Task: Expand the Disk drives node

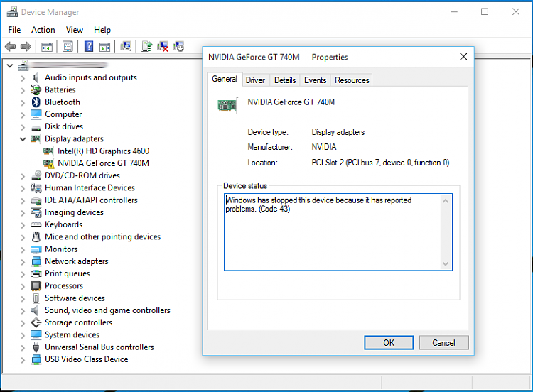Action: [23, 127]
